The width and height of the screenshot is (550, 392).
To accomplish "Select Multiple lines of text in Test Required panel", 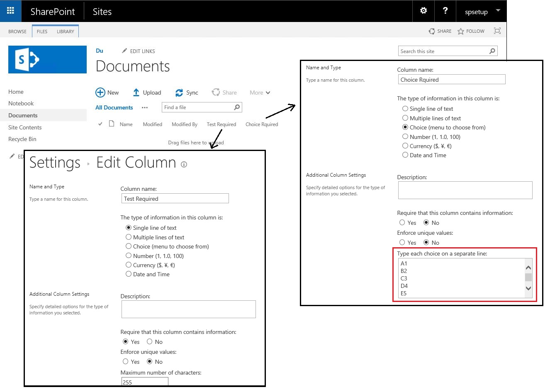I will (129, 237).
